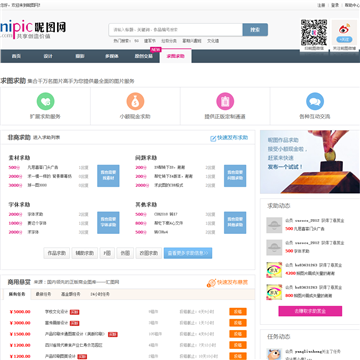Viewport: 360px width, 360px height.
Task: Open the 登录 login link
Action: click(335, 5)
